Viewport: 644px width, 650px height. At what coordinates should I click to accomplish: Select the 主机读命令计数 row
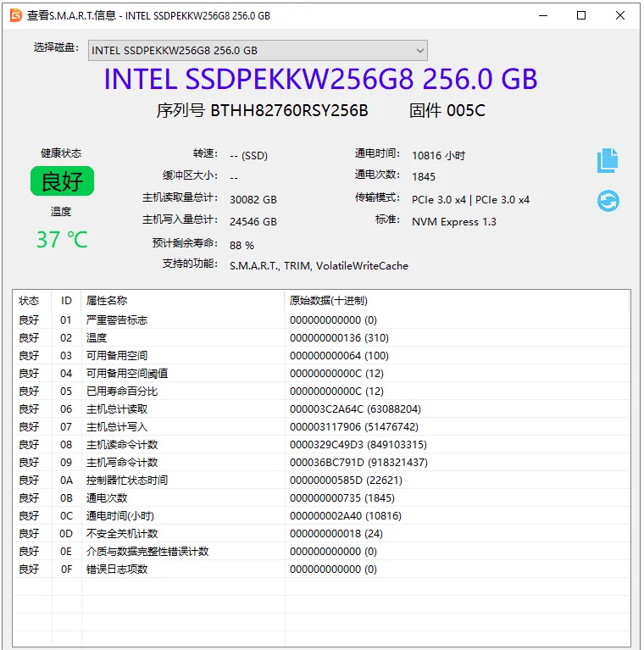[321, 445]
